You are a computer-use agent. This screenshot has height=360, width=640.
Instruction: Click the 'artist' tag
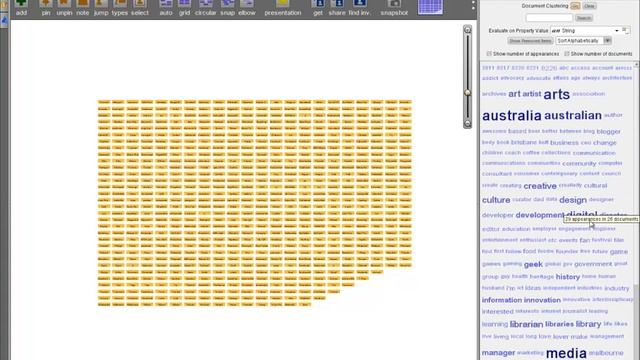pyautogui.click(x=531, y=94)
